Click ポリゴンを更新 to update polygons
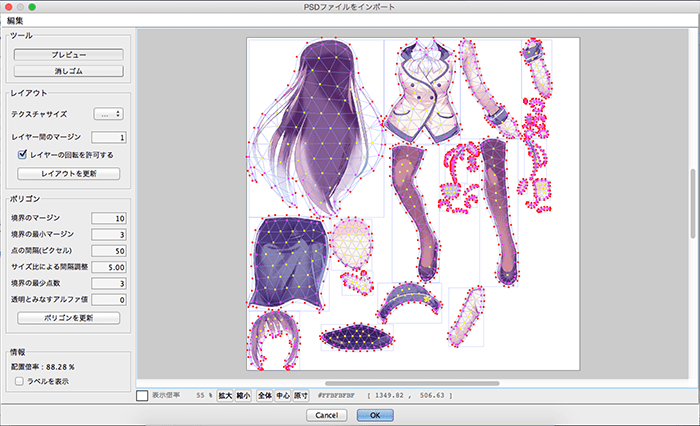This screenshot has height=426, width=700. (x=68, y=318)
